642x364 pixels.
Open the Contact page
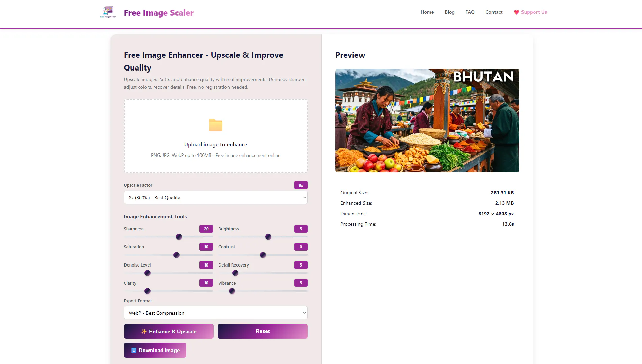(494, 12)
